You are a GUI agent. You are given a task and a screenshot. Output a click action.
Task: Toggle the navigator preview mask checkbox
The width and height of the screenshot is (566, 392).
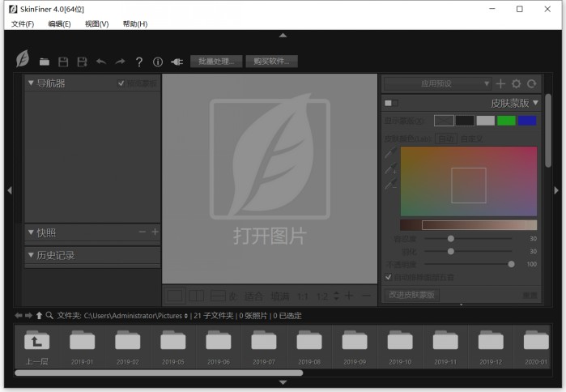121,83
